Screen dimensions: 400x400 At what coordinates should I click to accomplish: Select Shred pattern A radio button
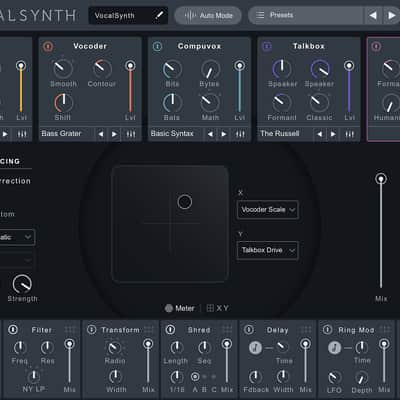click(x=195, y=377)
